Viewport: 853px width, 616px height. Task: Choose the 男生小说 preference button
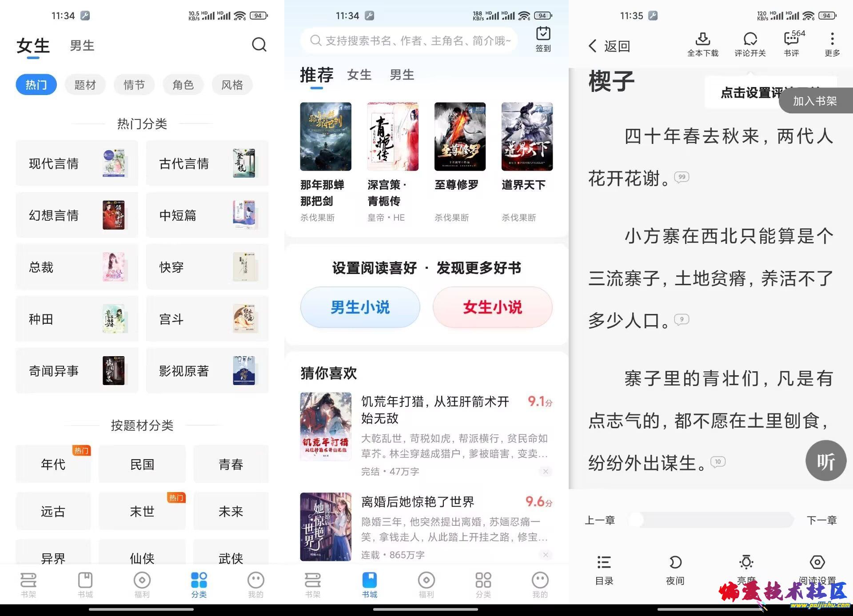pos(360,307)
